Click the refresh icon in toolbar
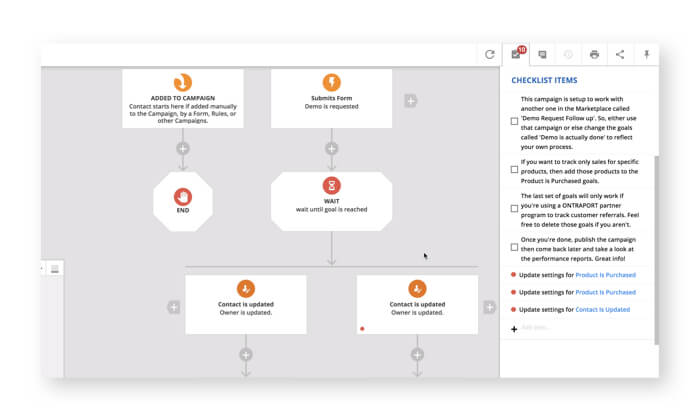 pyautogui.click(x=490, y=54)
